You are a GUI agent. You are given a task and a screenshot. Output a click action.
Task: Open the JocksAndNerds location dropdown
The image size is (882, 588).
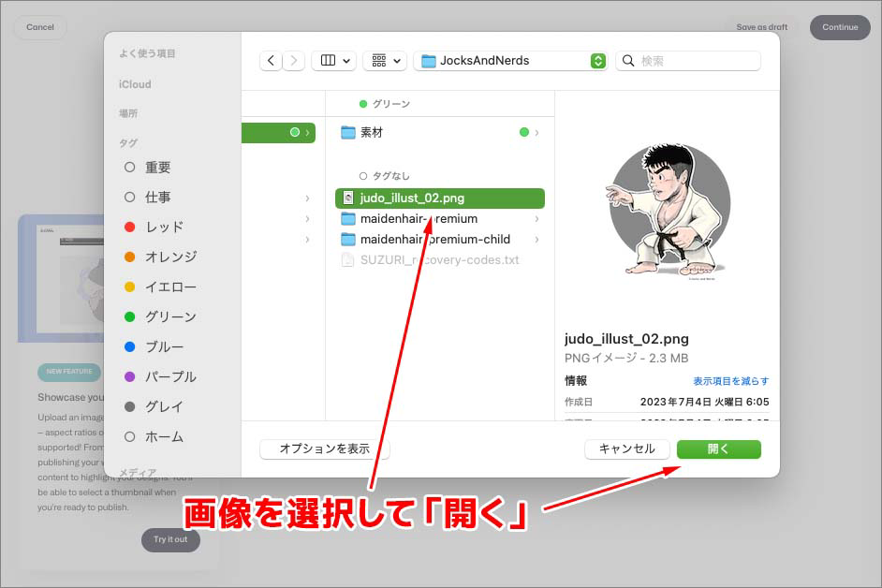598,60
